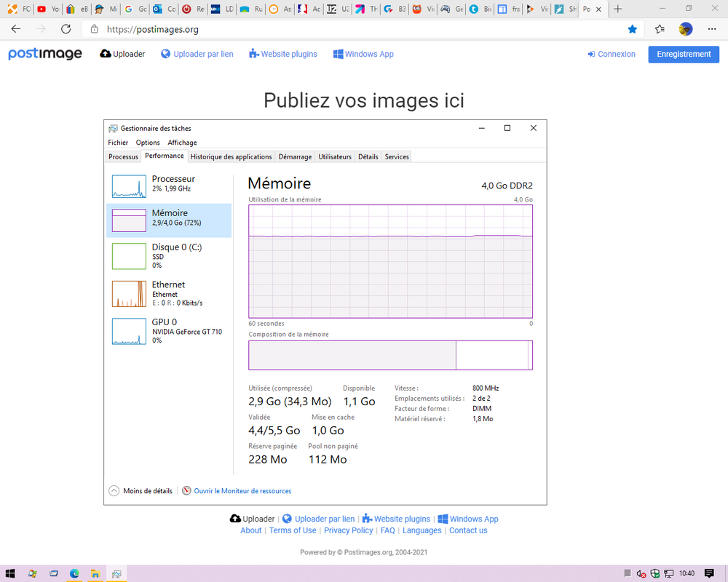Collapse with Moins de détails chevron

(x=114, y=490)
